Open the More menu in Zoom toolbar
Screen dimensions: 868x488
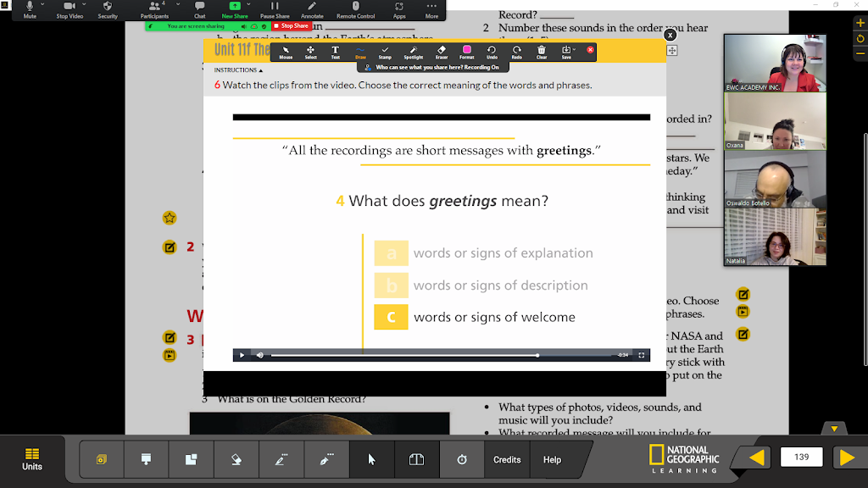click(431, 9)
